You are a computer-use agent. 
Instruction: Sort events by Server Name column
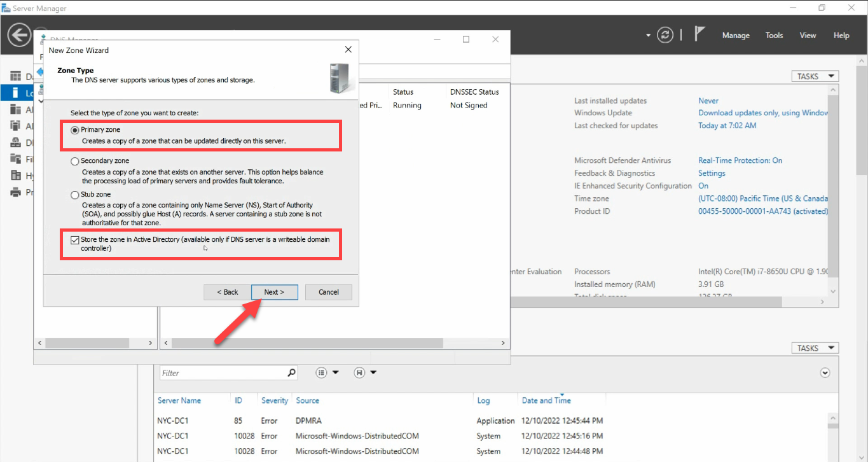coord(179,401)
